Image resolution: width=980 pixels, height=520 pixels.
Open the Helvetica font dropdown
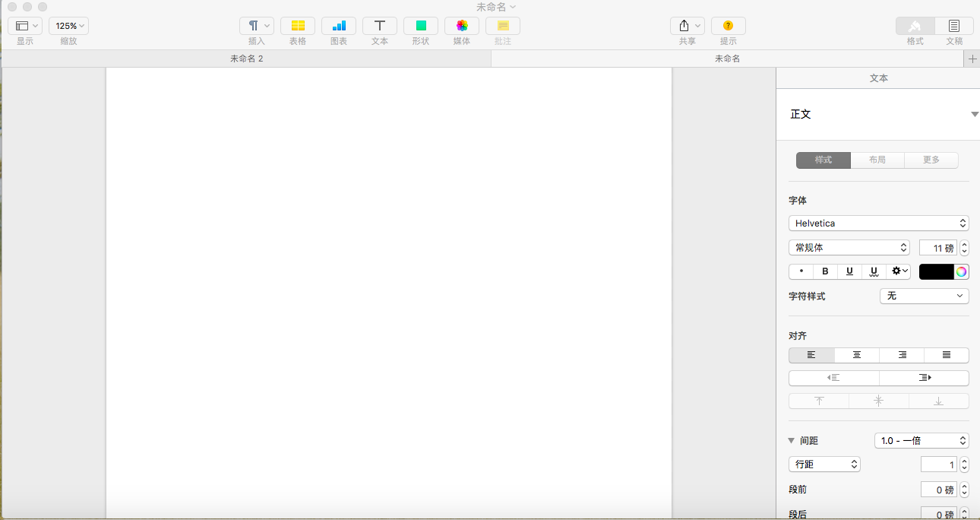pos(879,224)
